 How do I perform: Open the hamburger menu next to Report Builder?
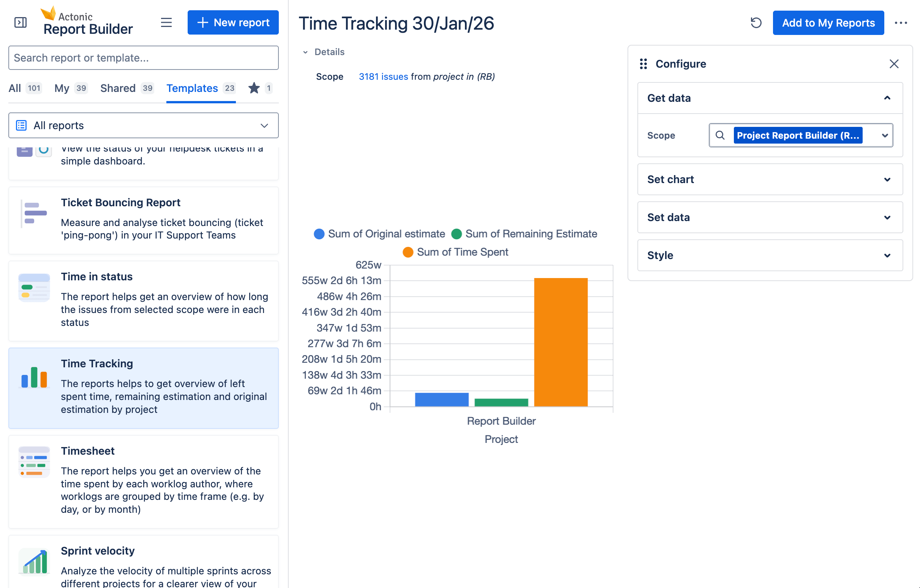tap(166, 22)
